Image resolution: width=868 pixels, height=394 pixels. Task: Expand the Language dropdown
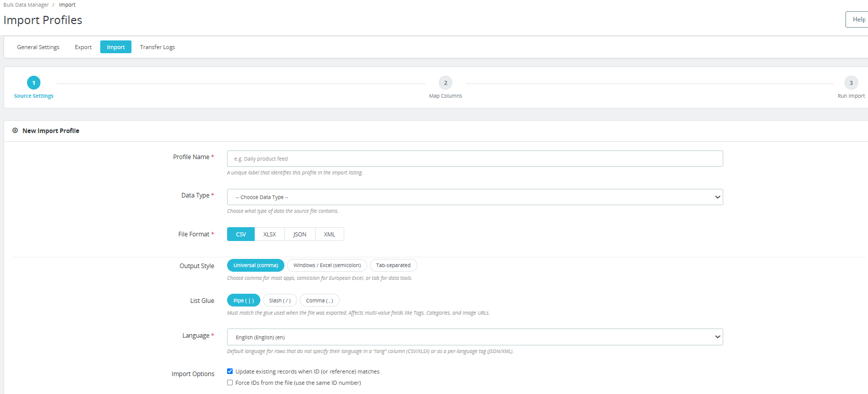[x=475, y=337]
